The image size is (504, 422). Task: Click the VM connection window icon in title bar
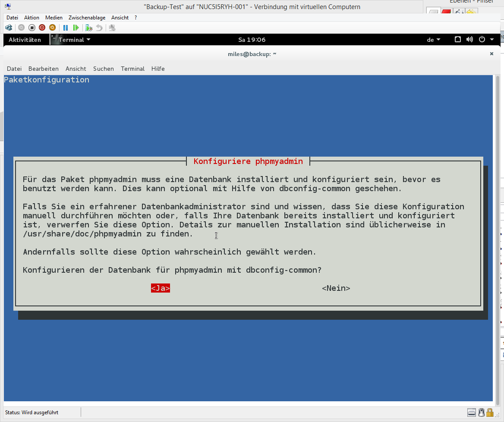click(8, 7)
